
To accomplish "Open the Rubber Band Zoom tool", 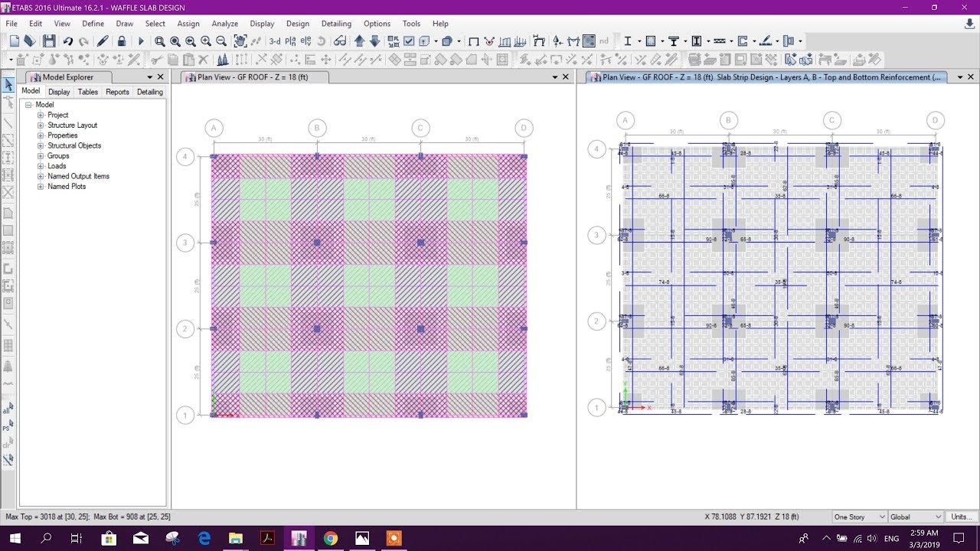I will click(x=160, y=40).
